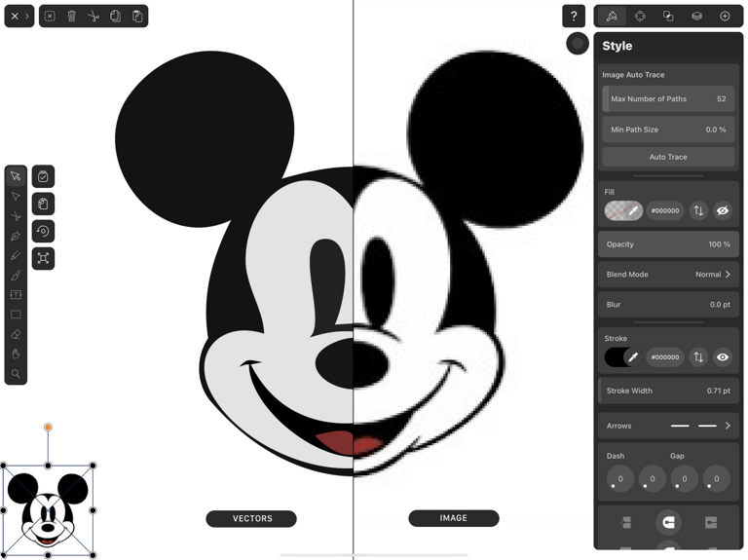The width and height of the screenshot is (748, 560).
Task: Open the Path inspector tab
Action: [x=640, y=17]
